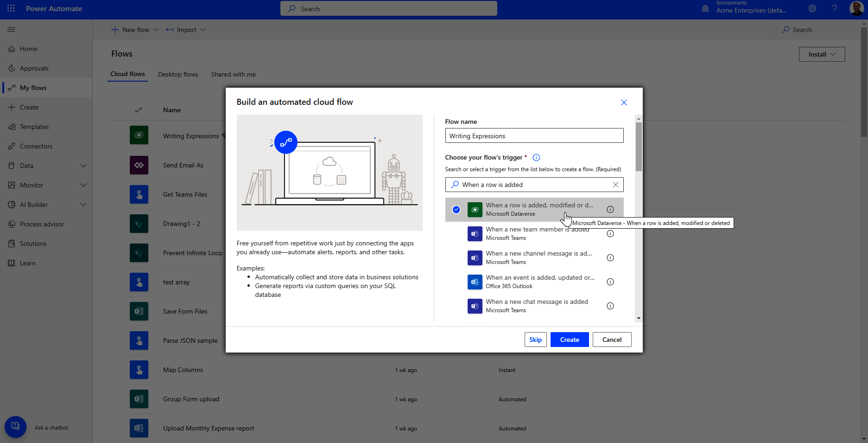Click test array flow icon
The image size is (868, 443).
coord(139,282)
